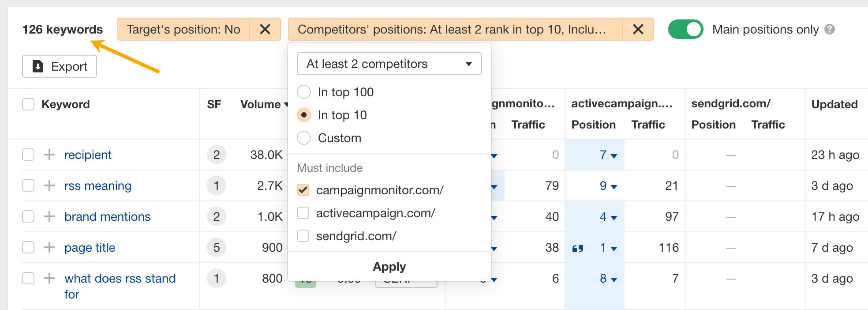Select all keywords via the header checkbox

coord(28,104)
